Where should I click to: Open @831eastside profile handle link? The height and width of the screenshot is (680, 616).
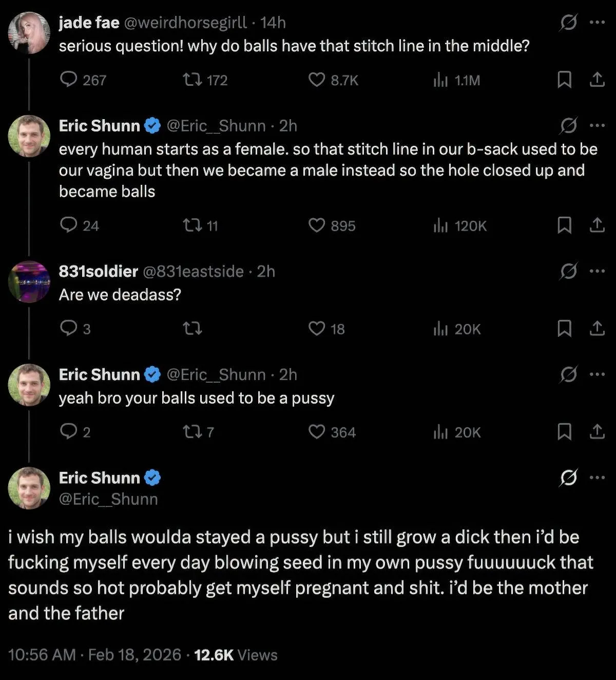click(192, 271)
